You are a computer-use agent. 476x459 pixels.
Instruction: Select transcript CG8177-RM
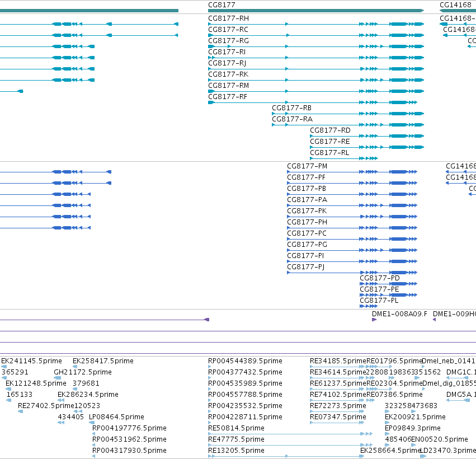pos(229,86)
